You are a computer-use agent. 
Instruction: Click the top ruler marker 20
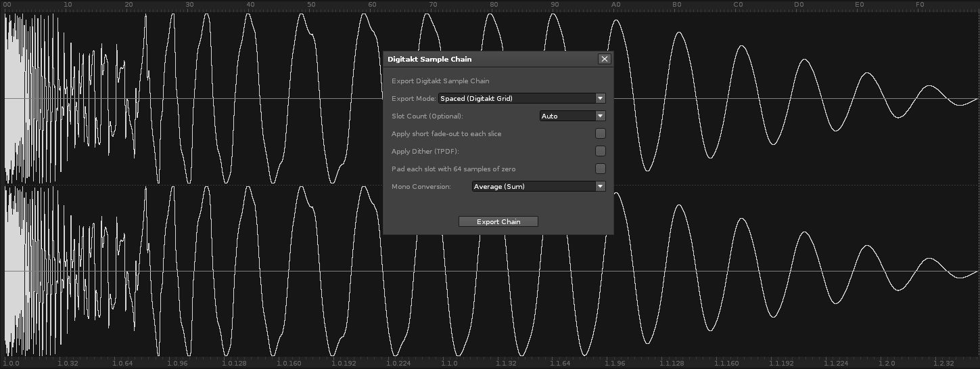click(x=129, y=5)
